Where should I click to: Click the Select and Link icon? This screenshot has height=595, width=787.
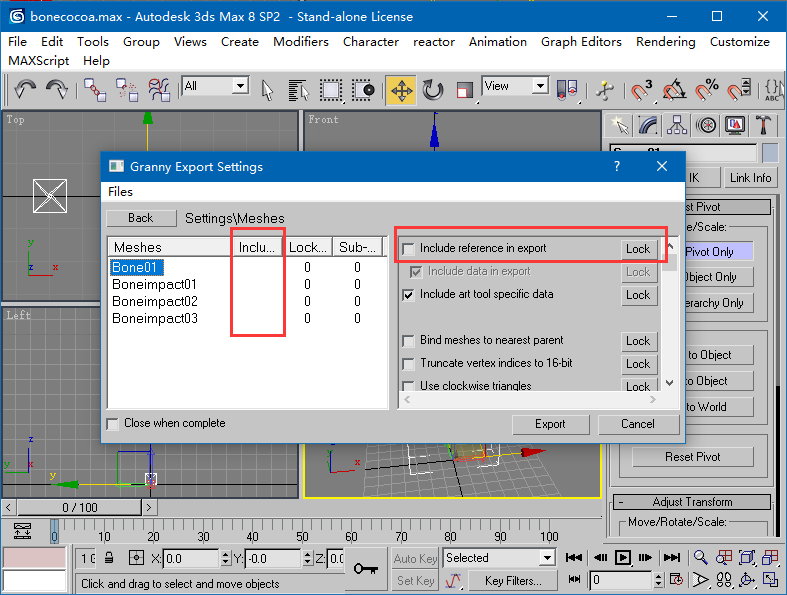(x=95, y=90)
